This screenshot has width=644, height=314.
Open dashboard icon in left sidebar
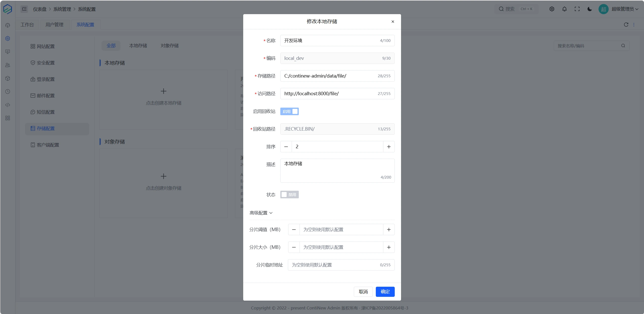tap(8, 25)
